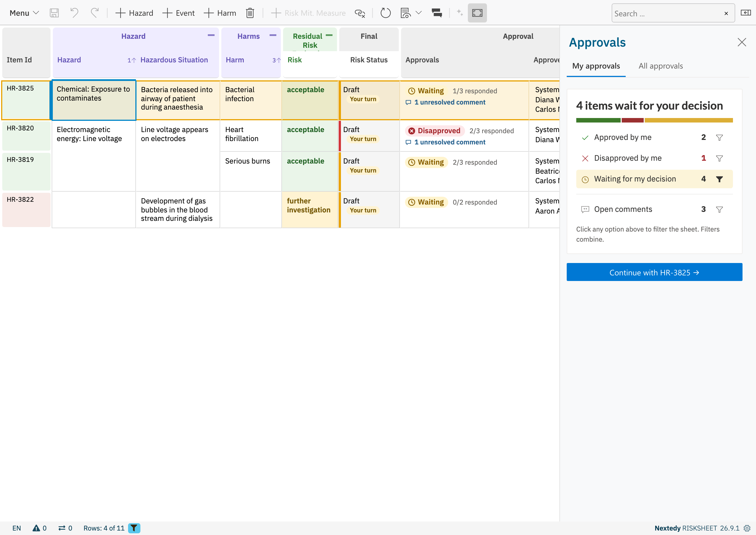Click the yellow segment of decision progress bar

[689, 120]
